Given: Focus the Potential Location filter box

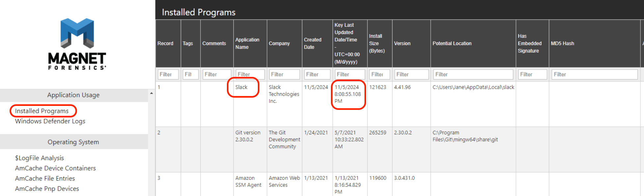Looking at the screenshot, I should tap(473, 75).
